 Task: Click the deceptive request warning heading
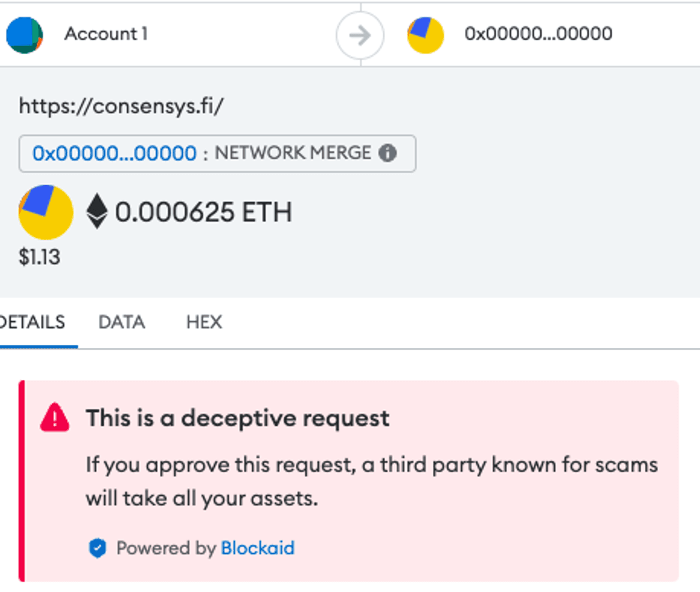coord(237,418)
